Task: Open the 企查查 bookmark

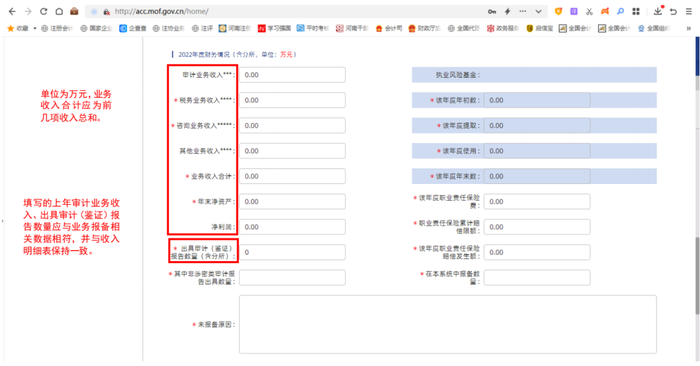Action: click(133, 28)
